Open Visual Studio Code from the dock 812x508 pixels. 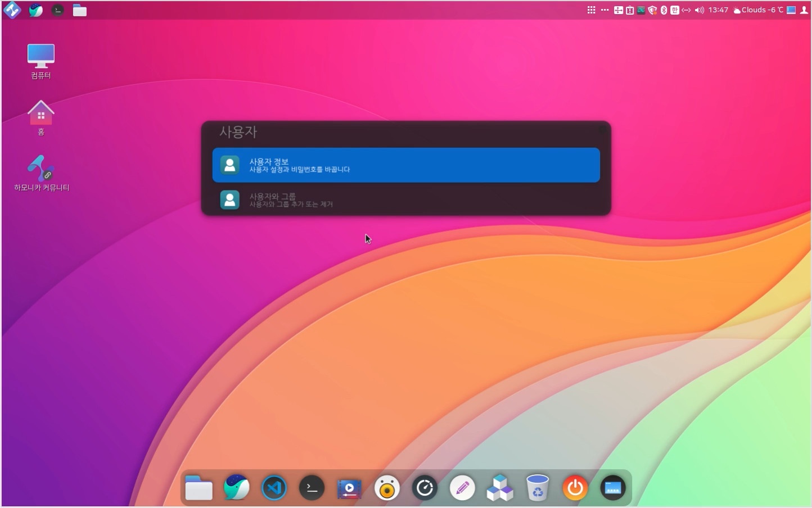274,488
